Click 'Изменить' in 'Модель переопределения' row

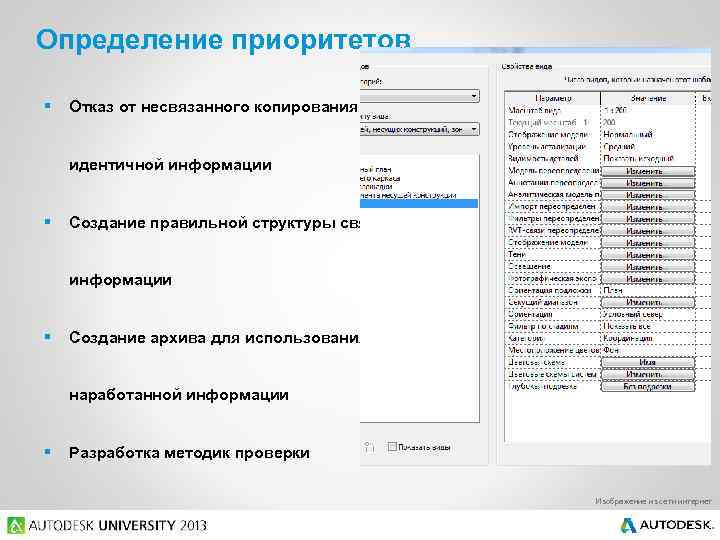click(x=648, y=171)
